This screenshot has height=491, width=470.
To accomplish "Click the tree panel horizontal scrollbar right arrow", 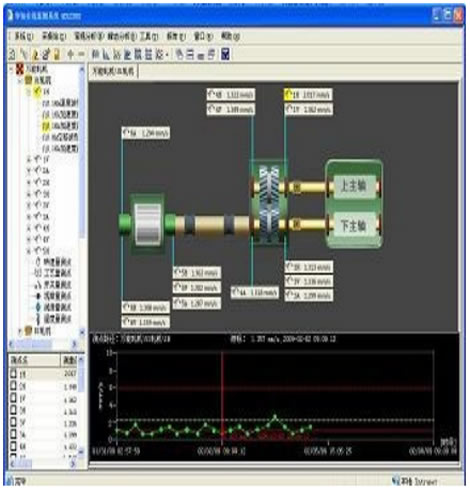I will (x=74, y=344).
